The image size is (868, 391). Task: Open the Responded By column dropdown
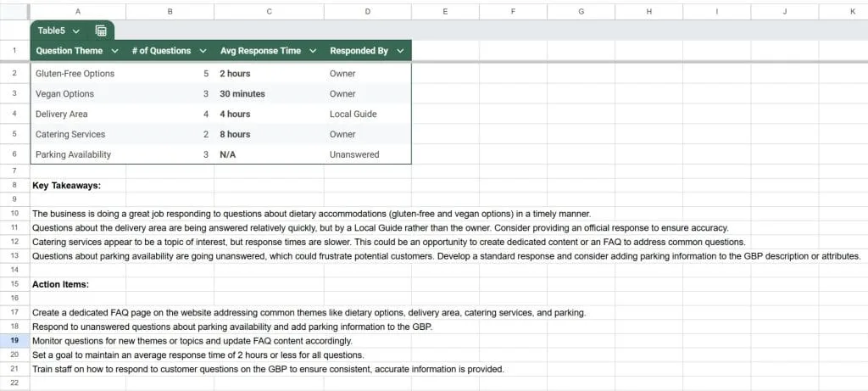pyautogui.click(x=400, y=51)
